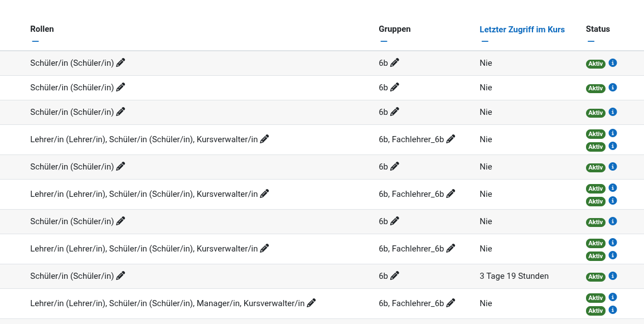Click the Aktiv badge in first row
This screenshot has height=324, width=644.
[595, 64]
